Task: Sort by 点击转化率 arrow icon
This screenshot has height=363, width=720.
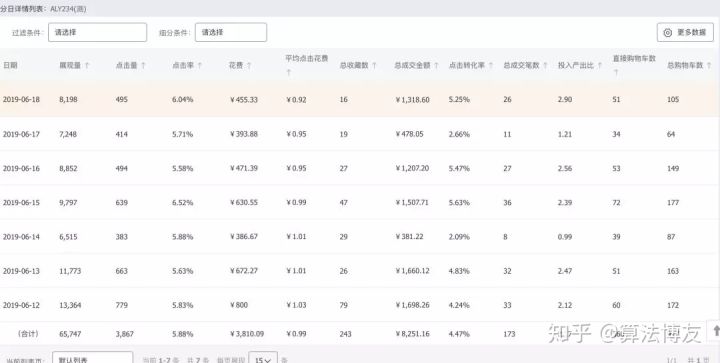Action: (x=491, y=66)
